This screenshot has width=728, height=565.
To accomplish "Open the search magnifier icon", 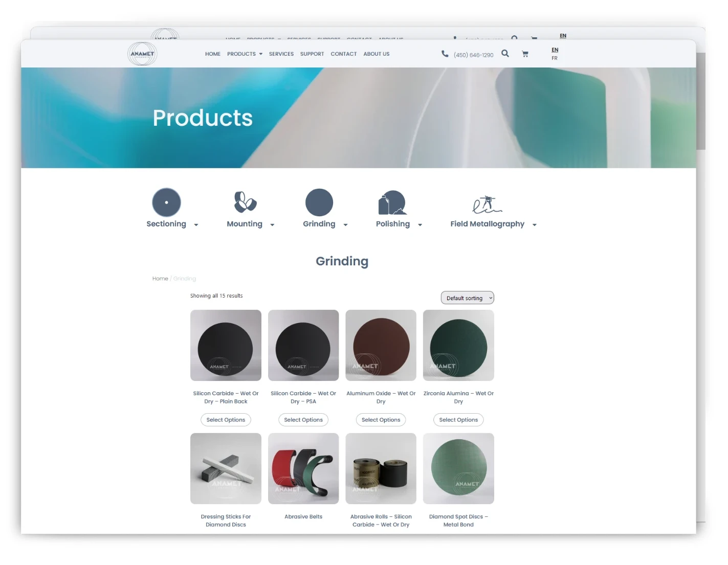I will (505, 53).
